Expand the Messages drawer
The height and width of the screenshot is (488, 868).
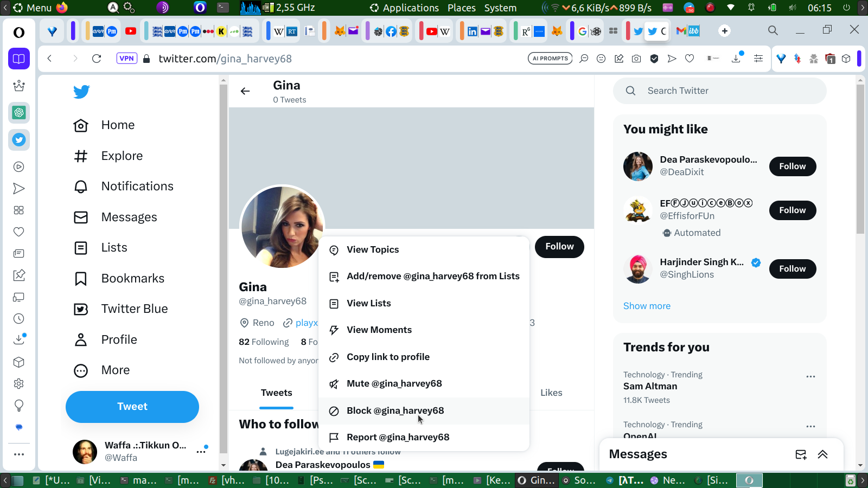(x=823, y=454)
